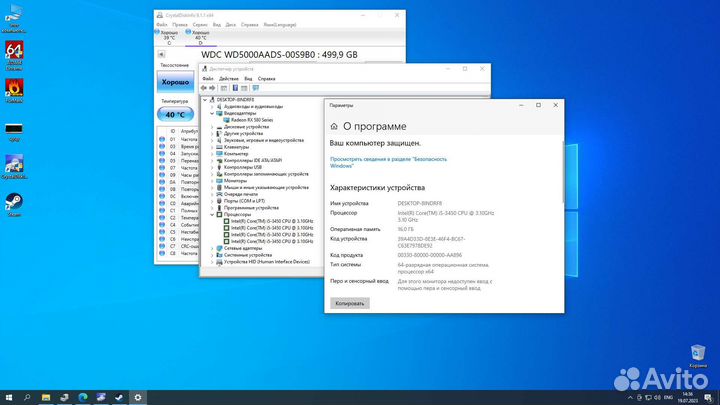Open the notification center icon

tap(709, 398)
